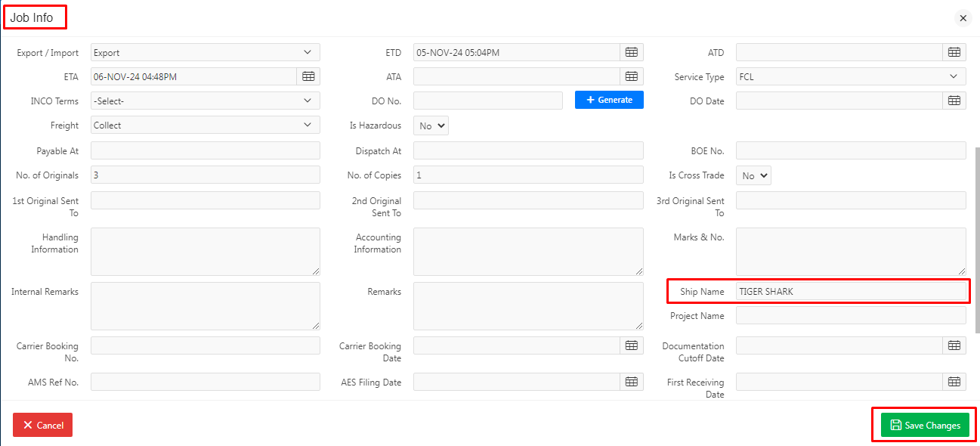
Task: Click the Cancel button
Action: pyautogui.click(x=43, y=425)
